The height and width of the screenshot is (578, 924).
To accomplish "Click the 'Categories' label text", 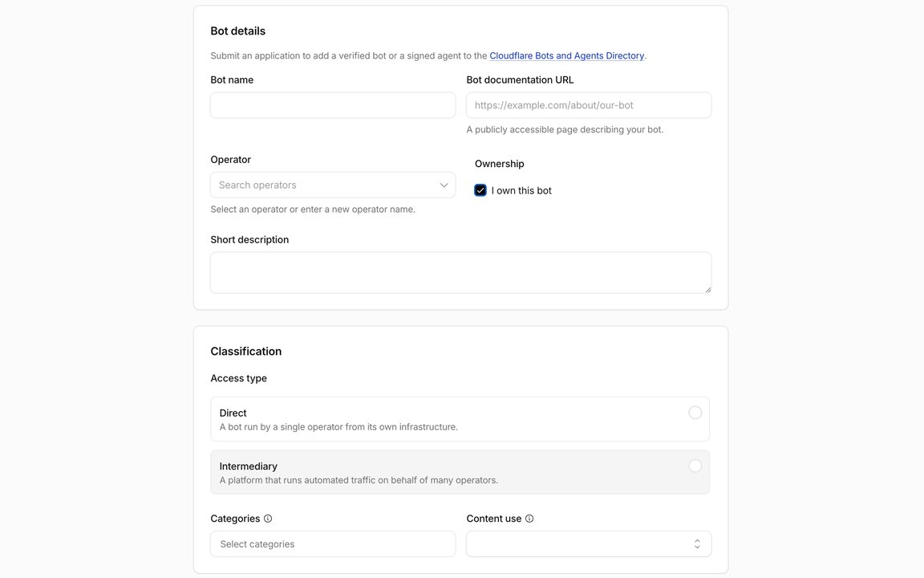I will coord(235,519).
